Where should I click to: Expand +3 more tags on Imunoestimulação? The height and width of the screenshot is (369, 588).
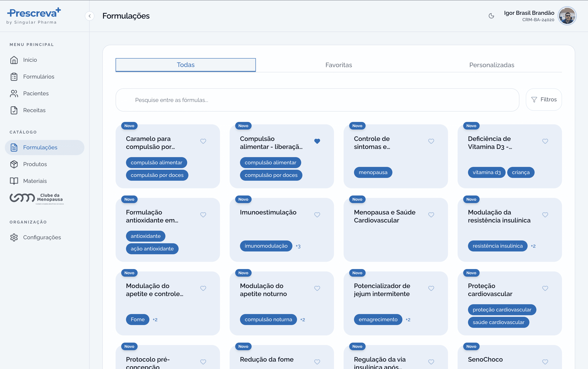pos(298,246)
